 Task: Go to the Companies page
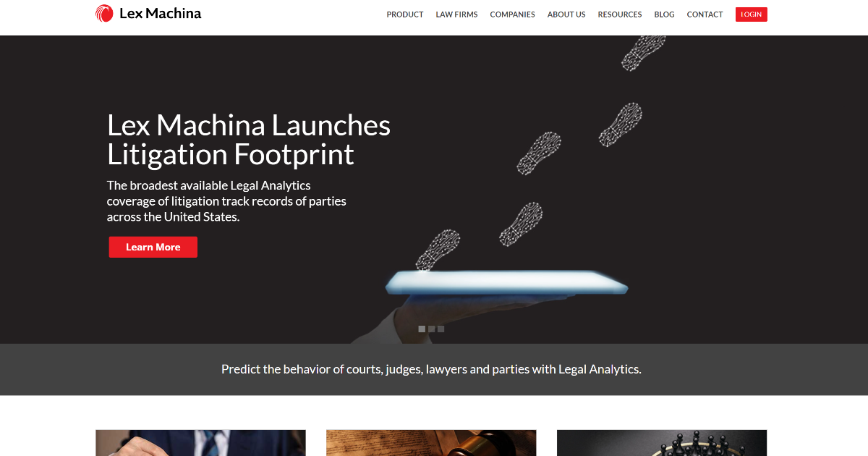(512, 14)
